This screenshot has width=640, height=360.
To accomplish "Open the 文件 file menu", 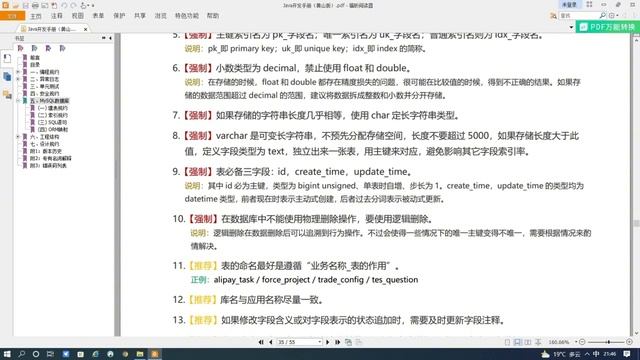I will coord(13,16).
